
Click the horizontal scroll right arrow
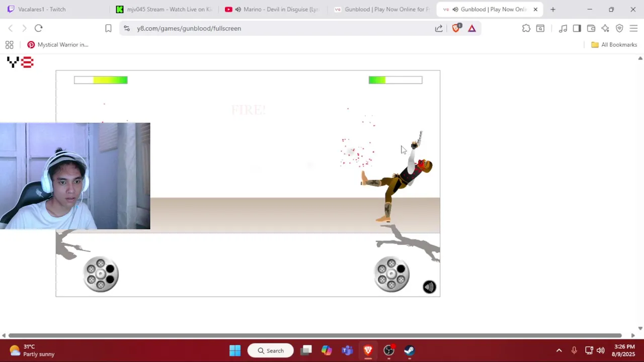(x=633, y=335)
